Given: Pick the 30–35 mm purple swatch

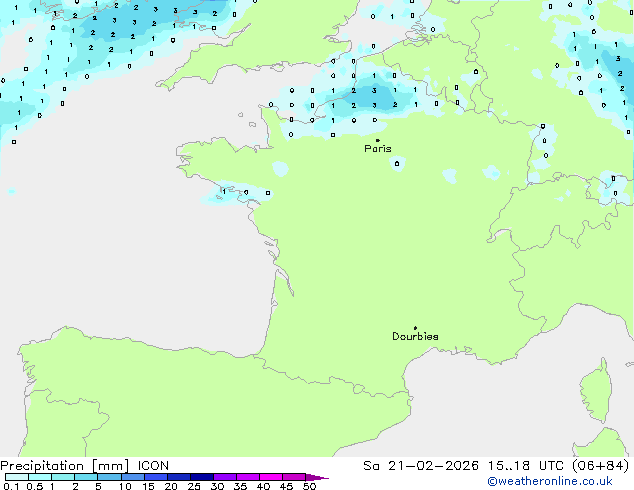Looking at the screenshot, I should (x=225, y=477).
